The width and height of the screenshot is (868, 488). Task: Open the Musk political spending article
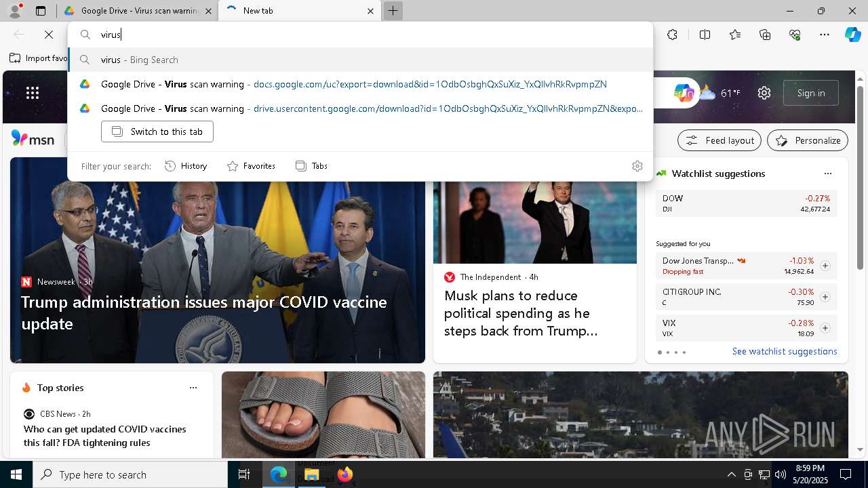521,313
